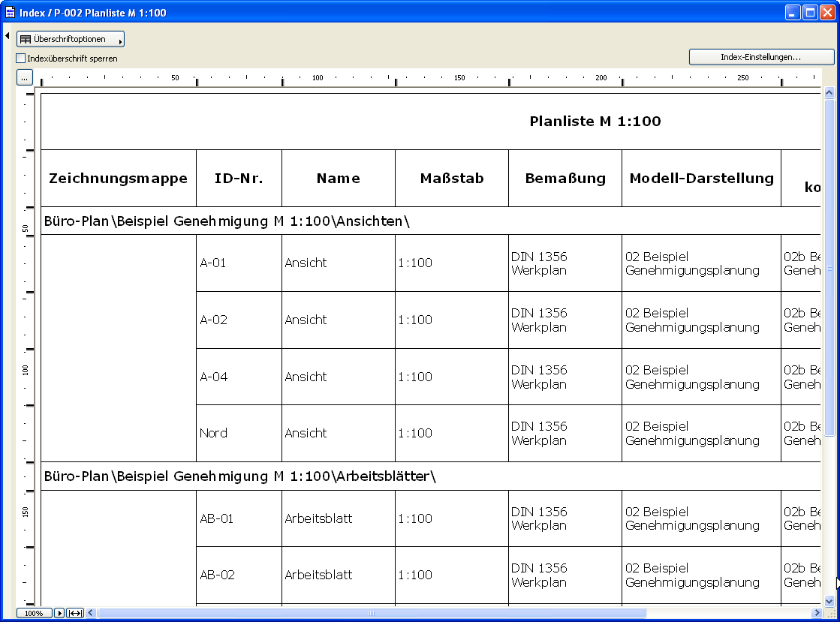The image size is (840, 622).
Task: Select the Modell-Darstellung column header
Action: [701, 179]
